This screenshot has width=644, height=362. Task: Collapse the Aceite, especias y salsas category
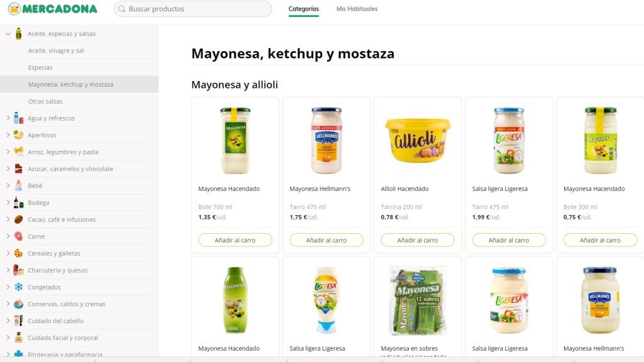9,33
